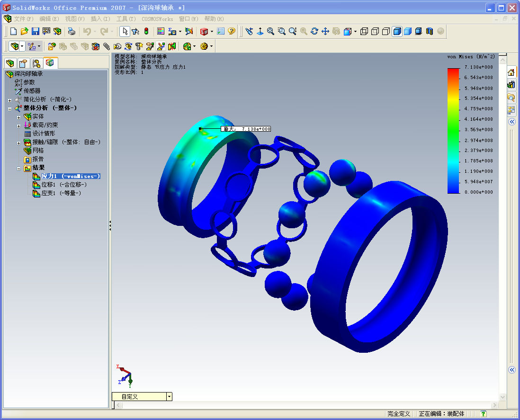Open a file using the folder icon
The image size is (520, 420).
coord(24,32)
